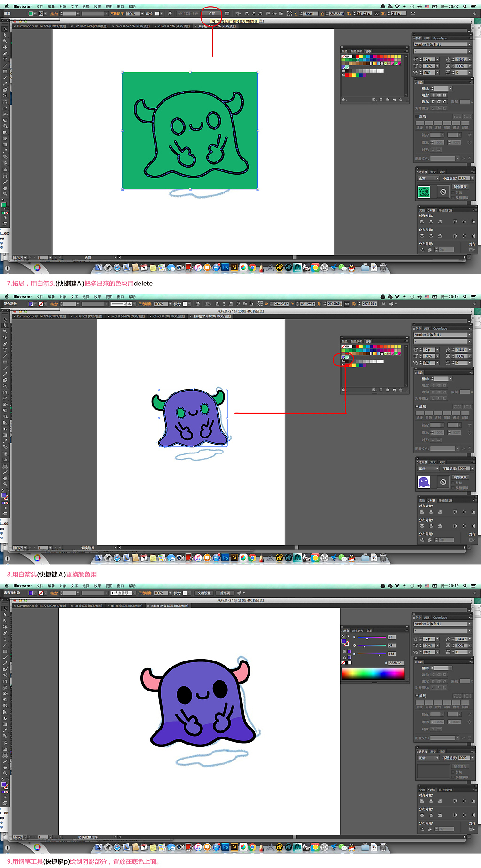Click horizontal align left icon in top Align panel
This screenshot has height=868, width=481.
[422, 222]
